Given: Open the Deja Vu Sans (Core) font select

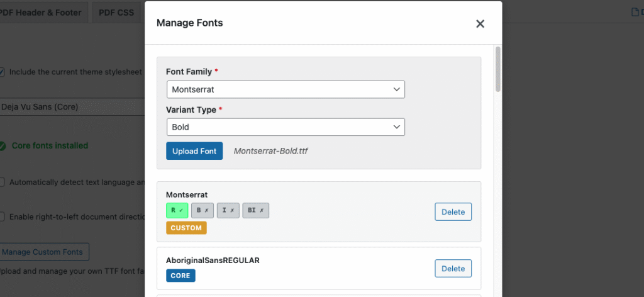Looking at the screenshot, I should coord(72,107).
